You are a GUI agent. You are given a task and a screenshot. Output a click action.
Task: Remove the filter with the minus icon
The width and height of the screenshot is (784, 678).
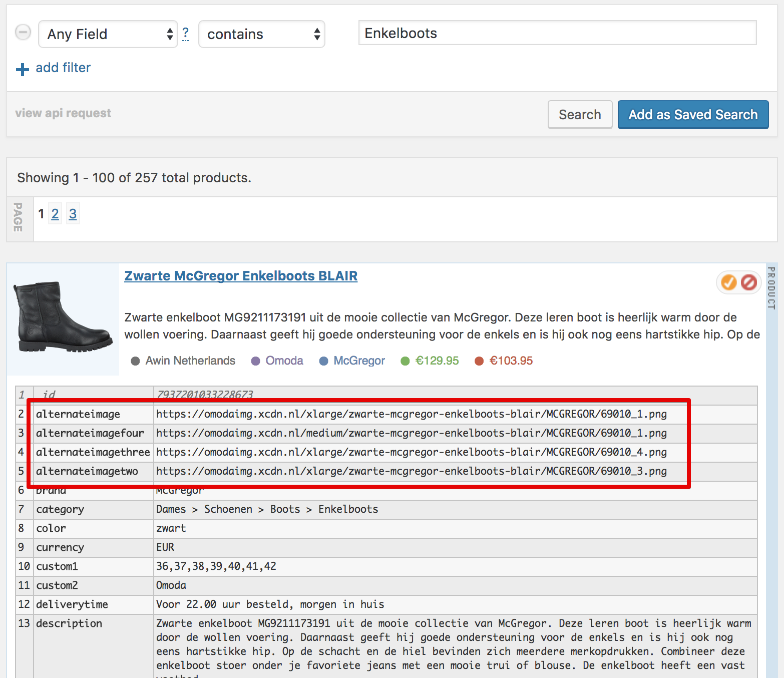click(23, 33)
